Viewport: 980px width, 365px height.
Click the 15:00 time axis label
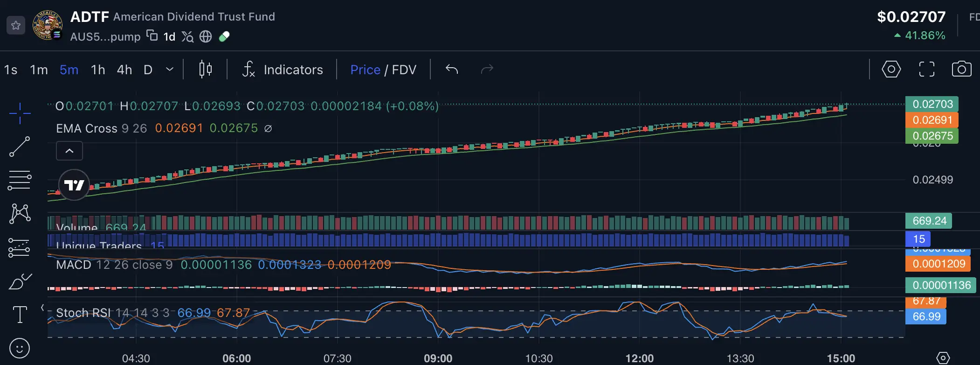[x=841, y=358]
